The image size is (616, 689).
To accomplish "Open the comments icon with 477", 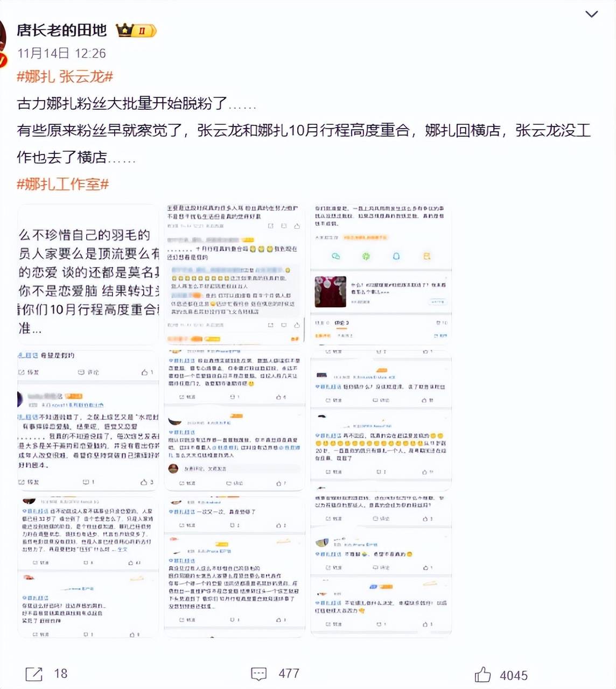I will pos(259,673).
